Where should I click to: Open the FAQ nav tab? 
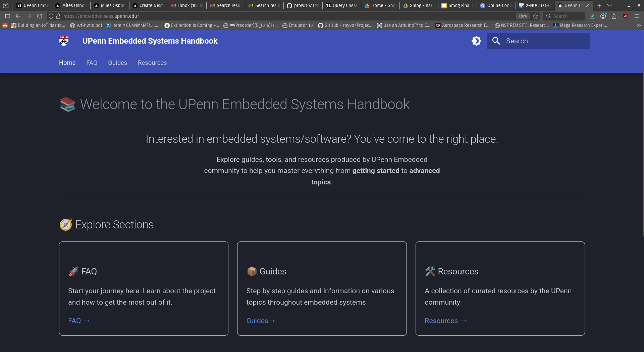(x=92, y=63)
